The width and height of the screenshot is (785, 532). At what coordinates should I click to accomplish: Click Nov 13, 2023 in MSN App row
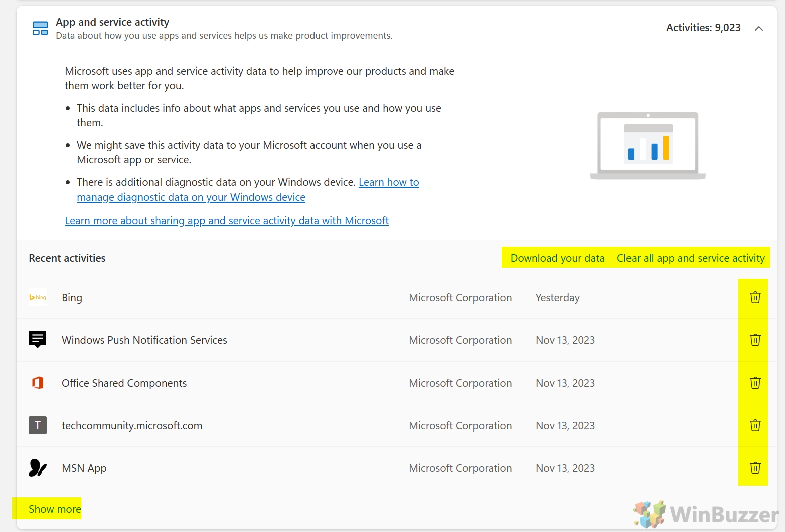565,468
